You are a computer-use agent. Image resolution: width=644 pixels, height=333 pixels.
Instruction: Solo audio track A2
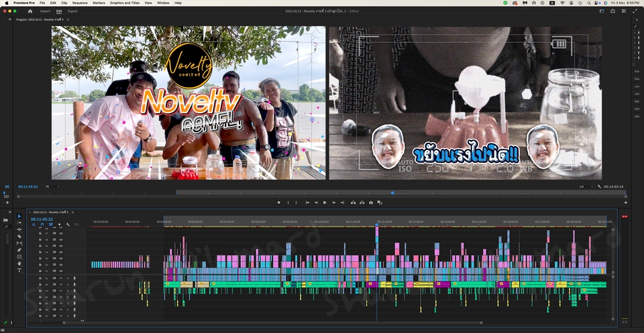68,284
